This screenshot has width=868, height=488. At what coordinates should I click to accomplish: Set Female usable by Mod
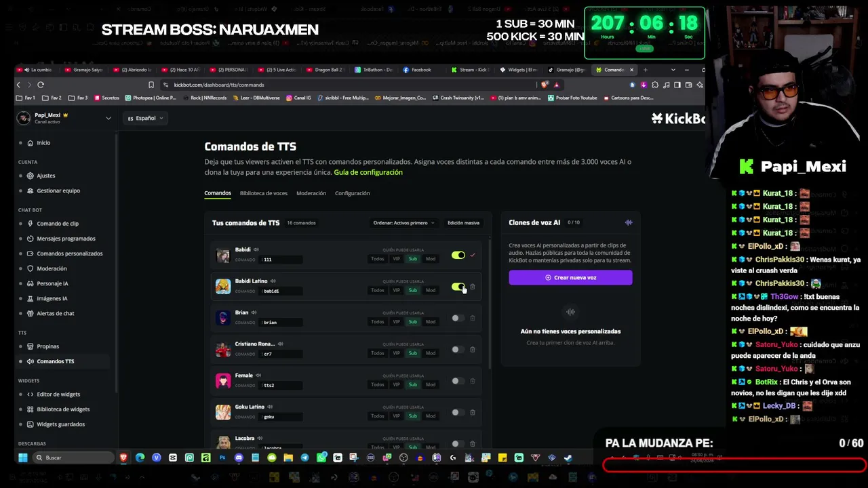click(x=431, y=385)
